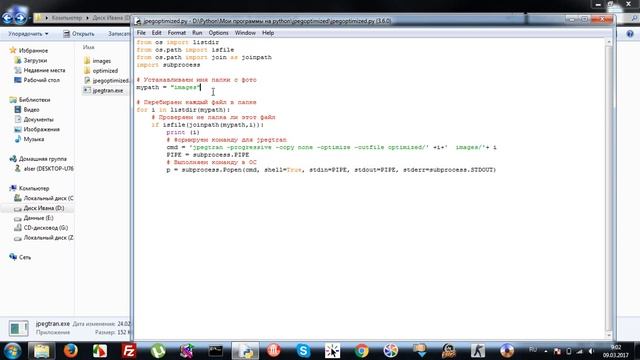640x360 pixels.
Task: Click the Explorer help question mark icon
Action: coord(630,34)
